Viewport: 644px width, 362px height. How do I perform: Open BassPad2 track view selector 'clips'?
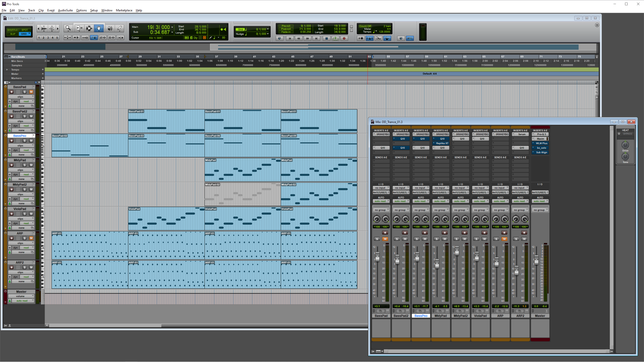click(21, 121)
